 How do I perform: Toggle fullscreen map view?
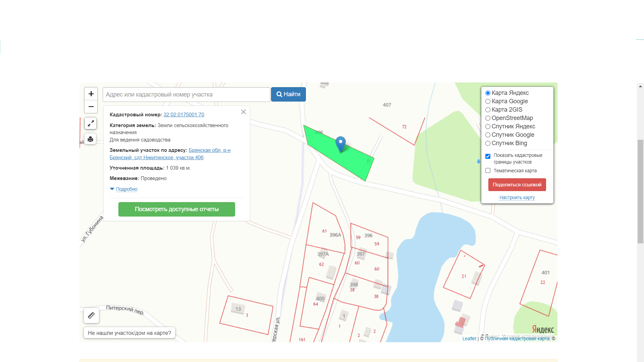[91, 123]
